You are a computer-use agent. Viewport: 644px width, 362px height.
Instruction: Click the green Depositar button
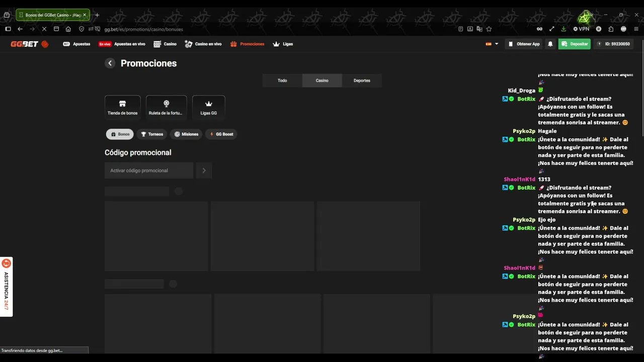tap(575, 44)
